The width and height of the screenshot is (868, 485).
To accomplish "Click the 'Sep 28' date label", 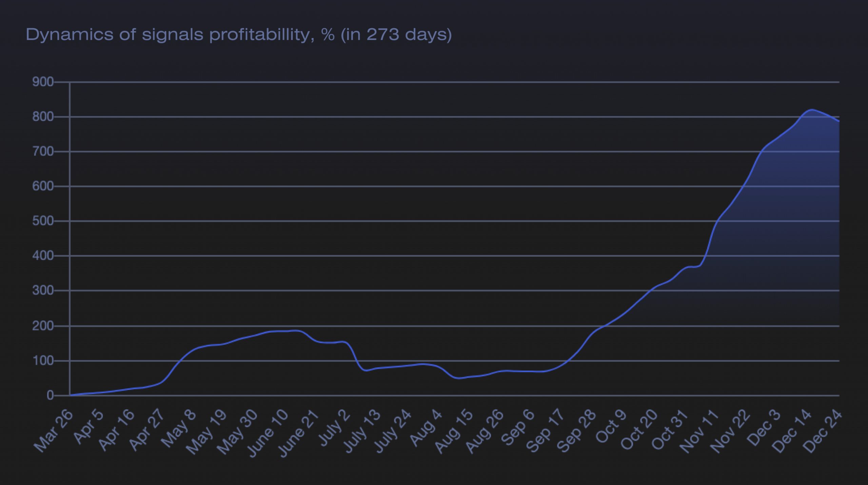I will click(x=576, y=431).
